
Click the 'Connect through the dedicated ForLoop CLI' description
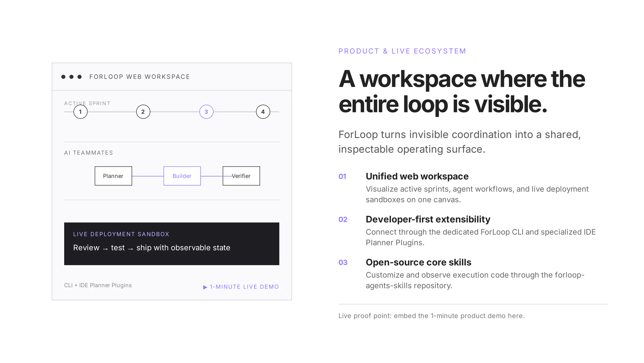click(481, 237)
